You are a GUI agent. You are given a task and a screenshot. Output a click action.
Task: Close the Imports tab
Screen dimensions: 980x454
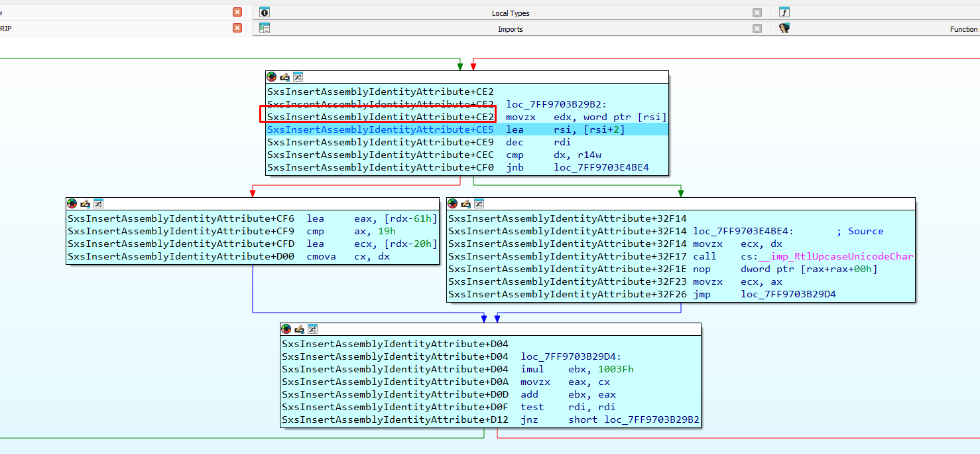tap(757, 29)
